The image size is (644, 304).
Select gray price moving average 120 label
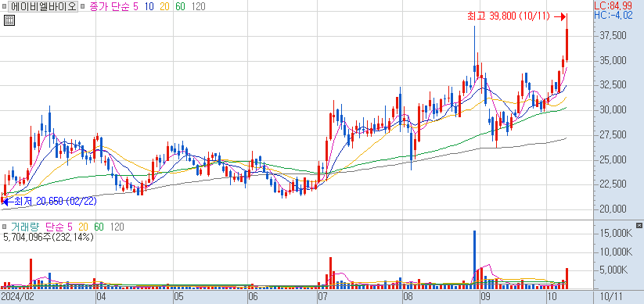(x=199, y=6)
